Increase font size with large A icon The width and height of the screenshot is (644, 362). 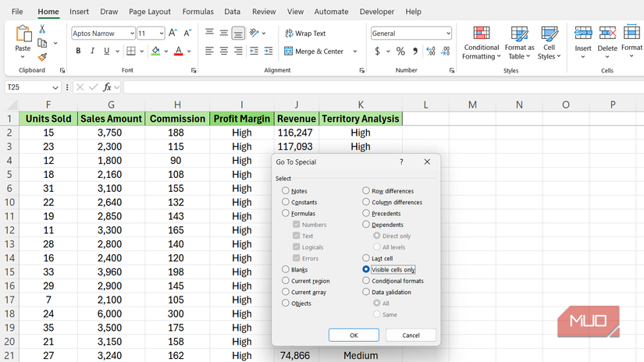tap(173, 33)
